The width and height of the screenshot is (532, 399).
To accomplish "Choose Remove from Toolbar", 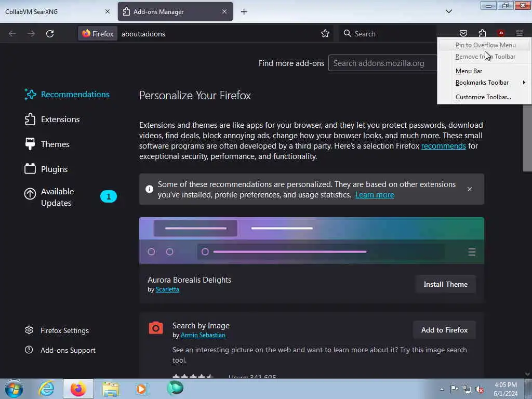I will (485, 57).
